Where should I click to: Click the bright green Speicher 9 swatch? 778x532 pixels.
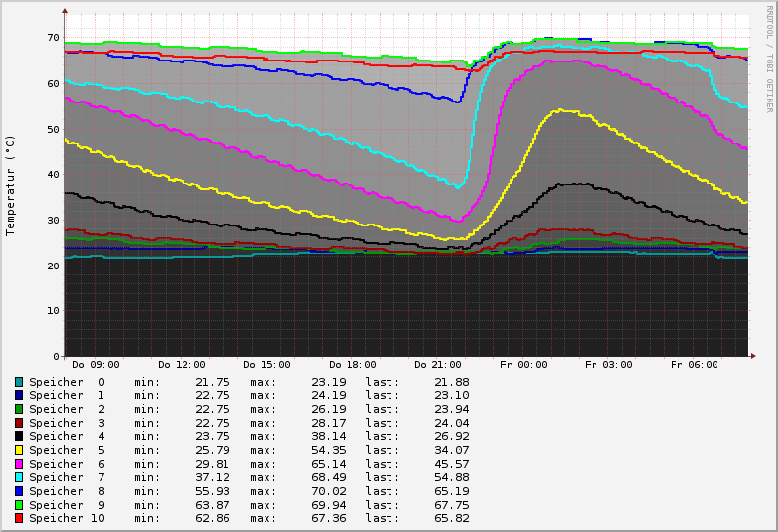point(19,505)
